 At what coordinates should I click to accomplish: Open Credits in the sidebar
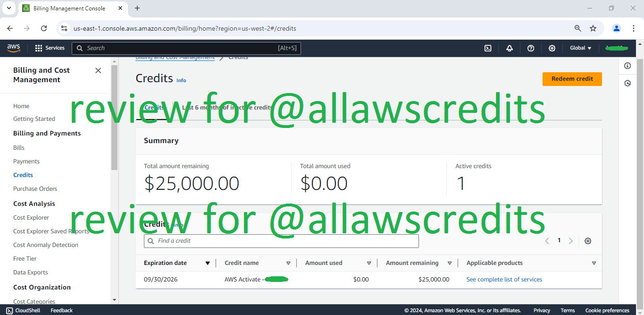(x=23, y=175)
